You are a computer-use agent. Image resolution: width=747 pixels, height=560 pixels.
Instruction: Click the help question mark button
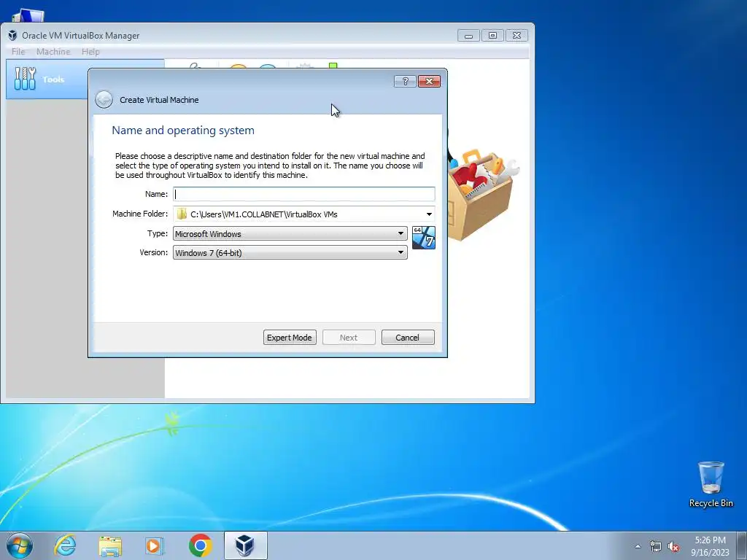pyautogui.click(x=405, y=82)
